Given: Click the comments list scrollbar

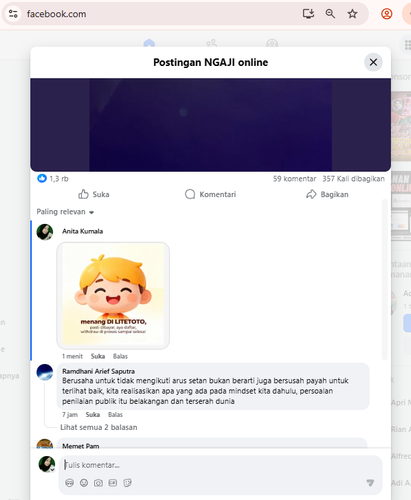Looking at the screenshot, I should [x=384, y=279].
